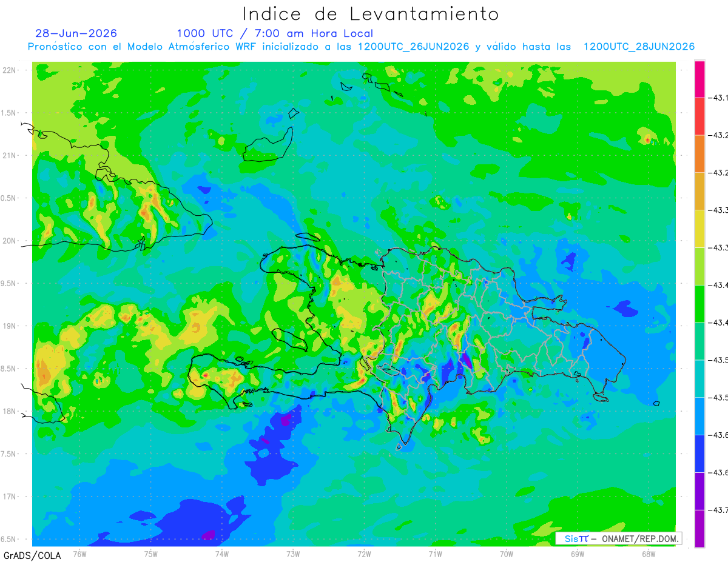The image size is (728, 562).
Task: Click the '21N' latitude label
Action: coord(10,156)
